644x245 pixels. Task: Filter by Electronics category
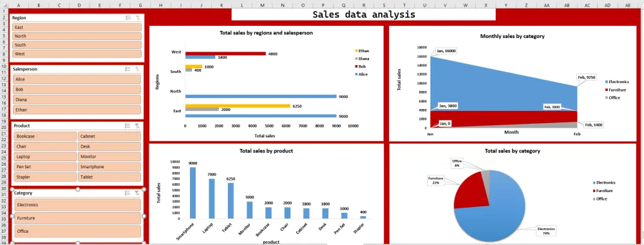coord(78,205)
